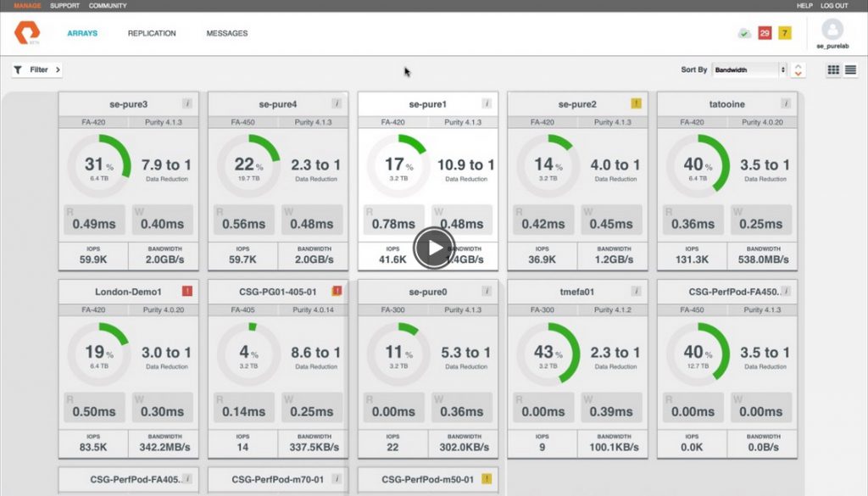Click the 40% capacity gauge on tatooine
The width and height of the screenshot is (868, 496).
(x=698, y=165)
